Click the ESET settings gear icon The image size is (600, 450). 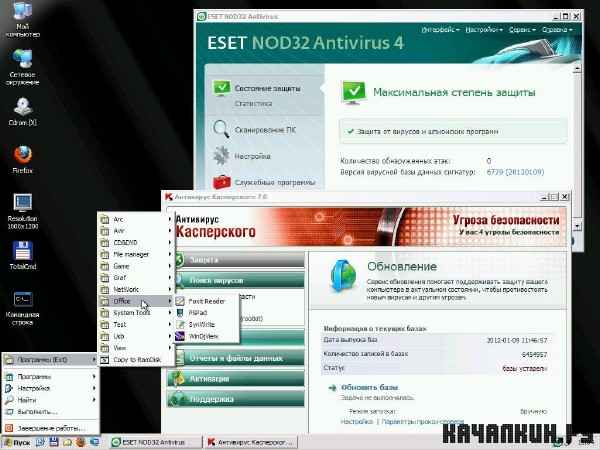pyautogui.click(x=221, y=156)
